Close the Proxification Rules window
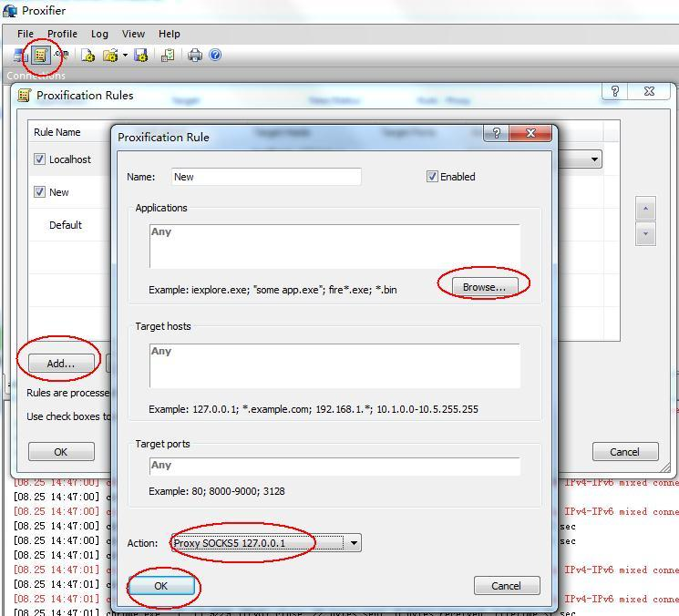The width and height of the screenshot is (679, 616). (650, 91)
